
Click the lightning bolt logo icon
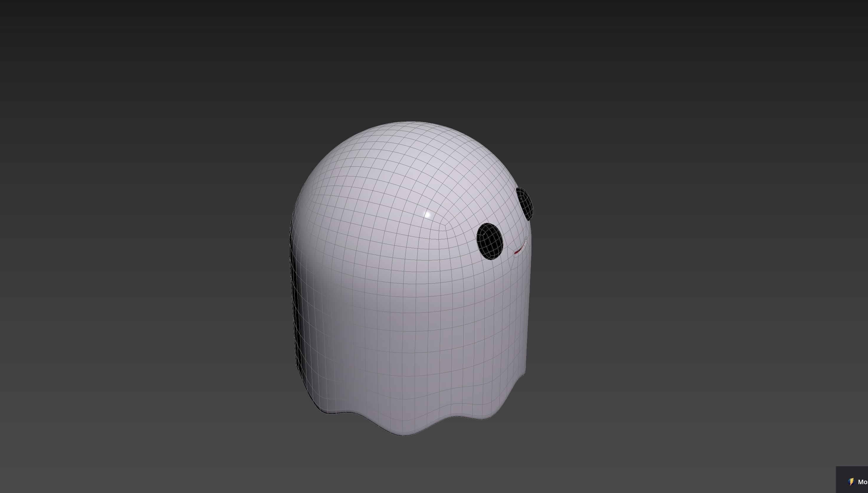tap(851, 482)
